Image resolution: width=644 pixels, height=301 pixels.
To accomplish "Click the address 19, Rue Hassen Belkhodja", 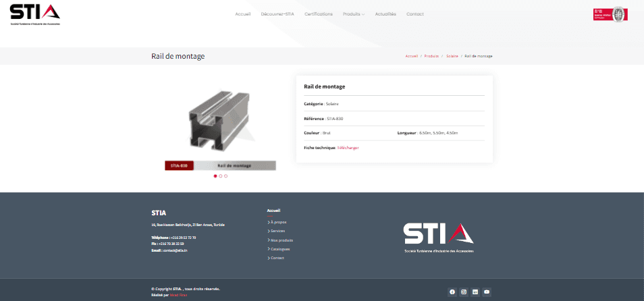I will (x=188, y=225).
